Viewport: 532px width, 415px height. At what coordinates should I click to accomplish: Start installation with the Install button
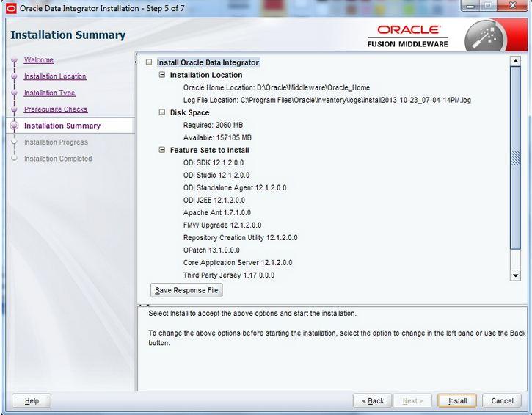(x=457, y=401)
